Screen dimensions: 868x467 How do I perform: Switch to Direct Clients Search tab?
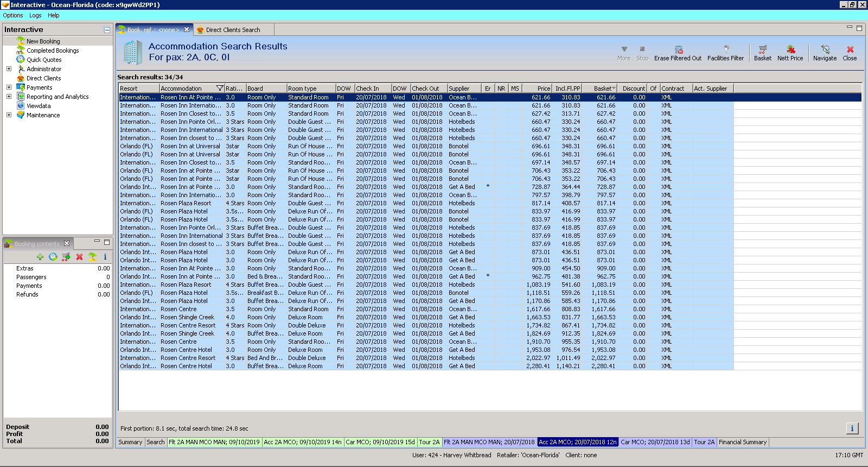pos(232,30)
